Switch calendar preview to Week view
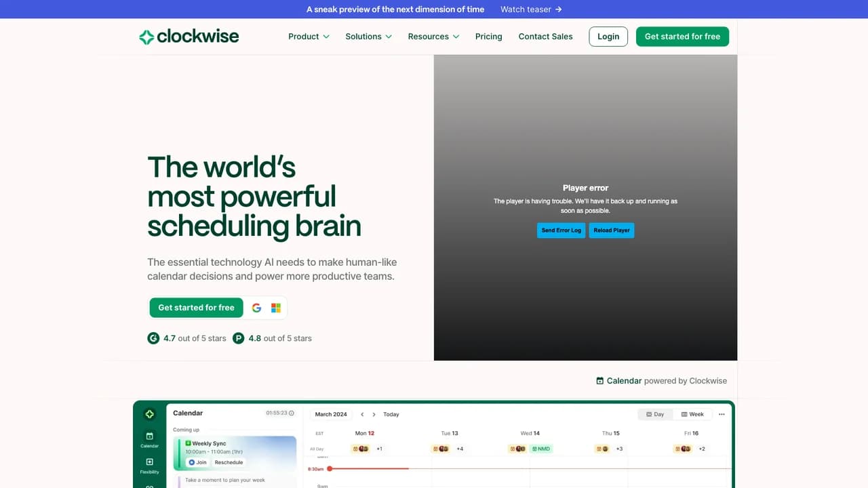The image size is (868, 488). [x=692, y=414]
